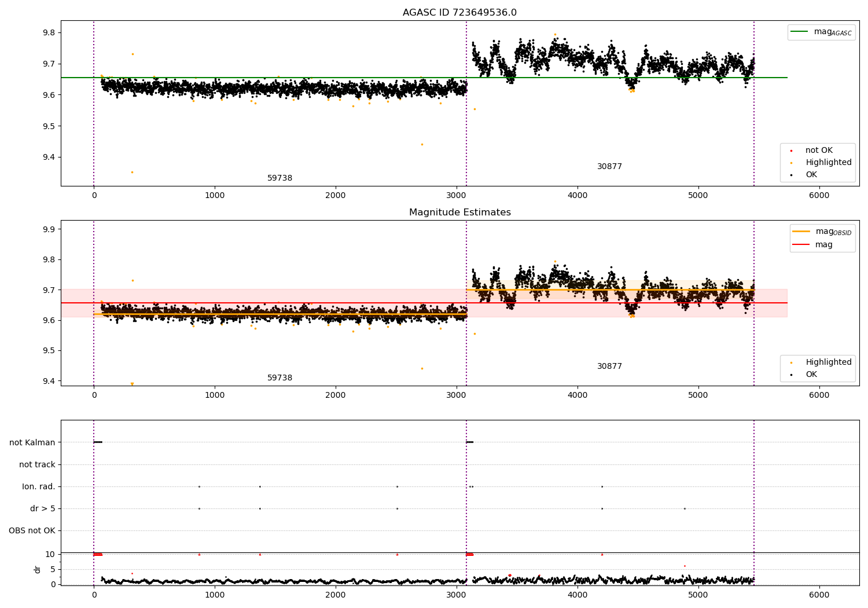Click orange outlier near 9.44 in top plot
Screen dimensions: 868x608
pyautogui.click(x=422, y=144)
